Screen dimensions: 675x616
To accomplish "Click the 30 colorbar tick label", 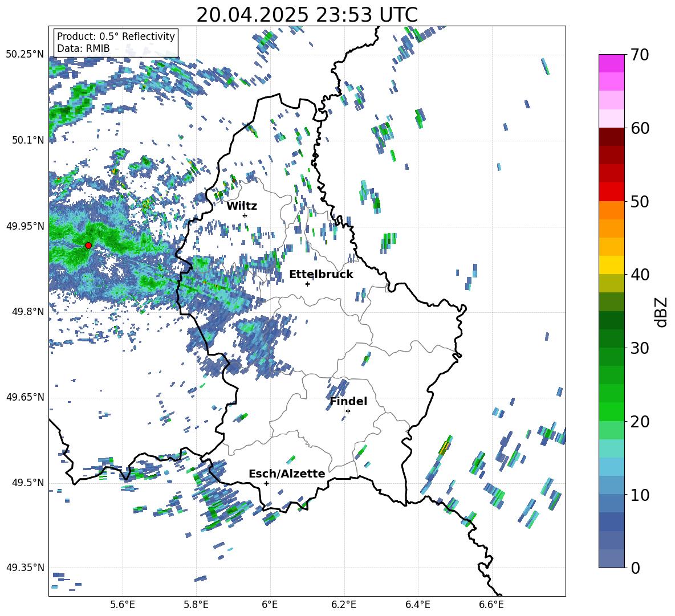I will 640,348.
